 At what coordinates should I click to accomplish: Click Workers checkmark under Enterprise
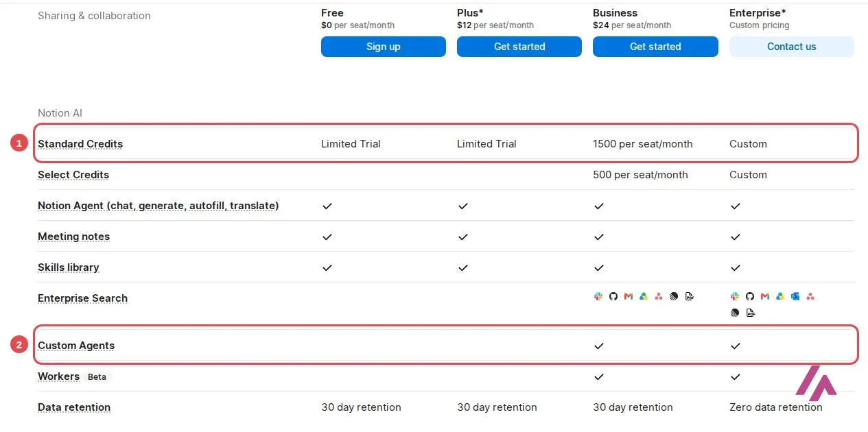tap(736, 376)
